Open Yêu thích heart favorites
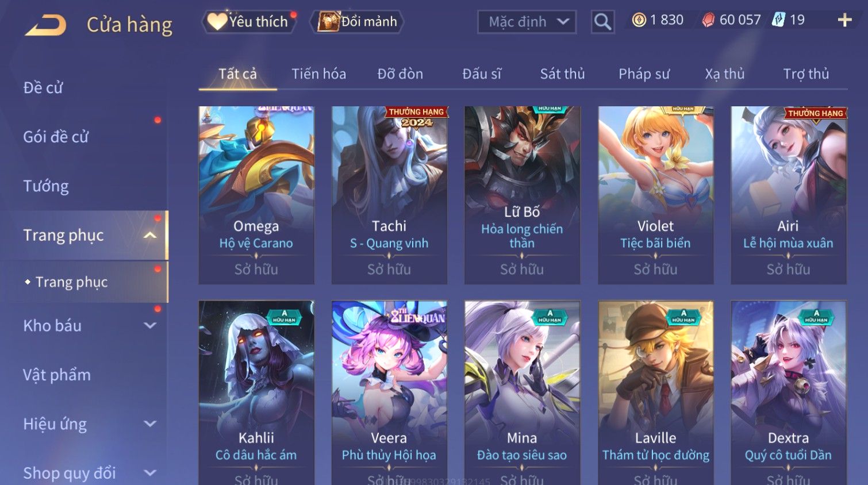 248,22
